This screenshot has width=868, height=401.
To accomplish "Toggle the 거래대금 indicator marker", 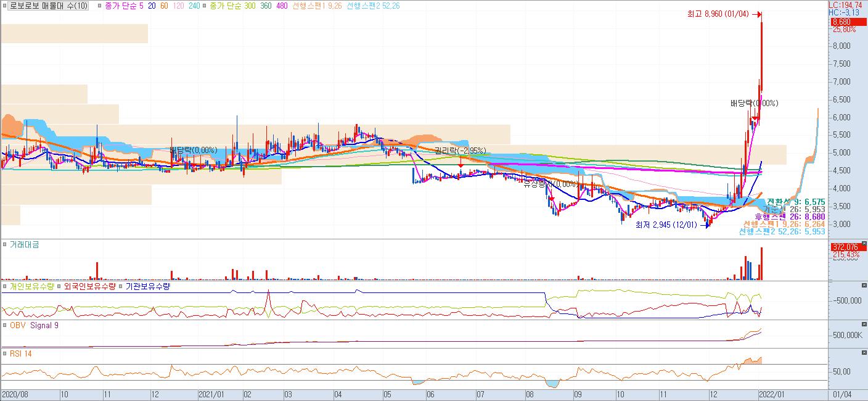I will pos(4,246).
